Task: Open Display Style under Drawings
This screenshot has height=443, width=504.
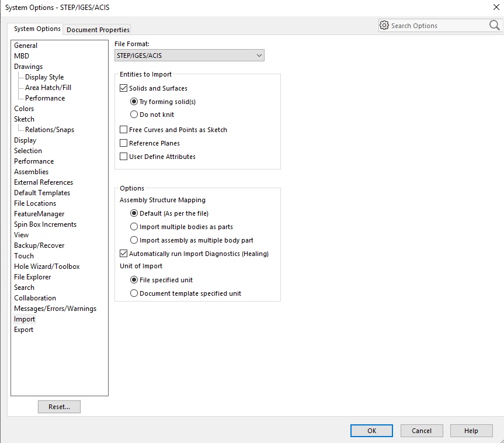Action: point(44,77)
